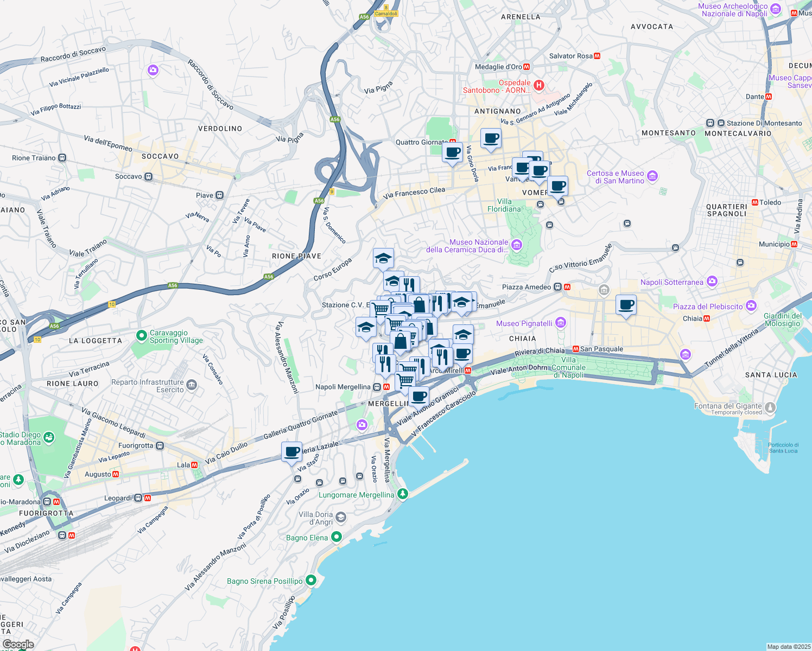
Task: Select the cafe marker near Quattro Giornate
Action: [x=452, y=152]
